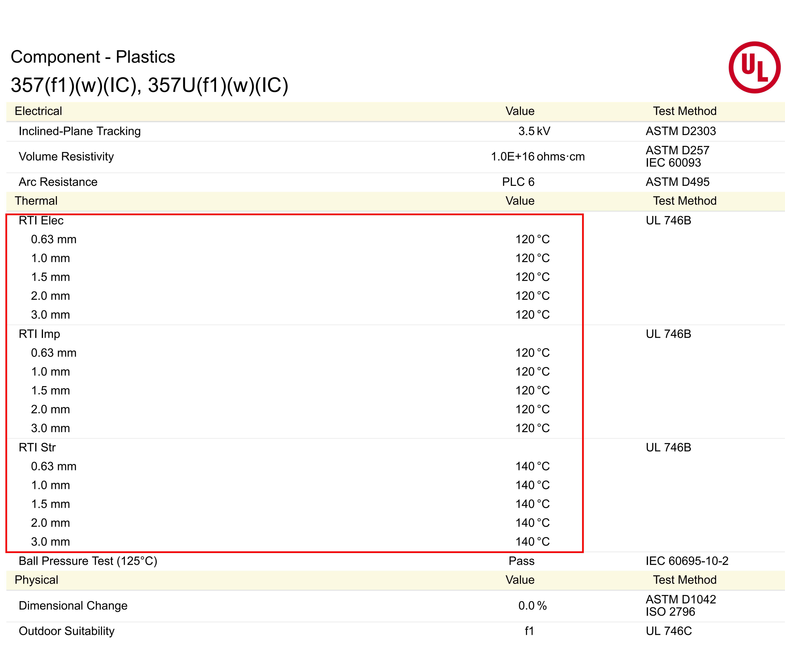
Task: Select 120 °C for RTI Imp 3.0 mm
Action: [x=532, y=428]
